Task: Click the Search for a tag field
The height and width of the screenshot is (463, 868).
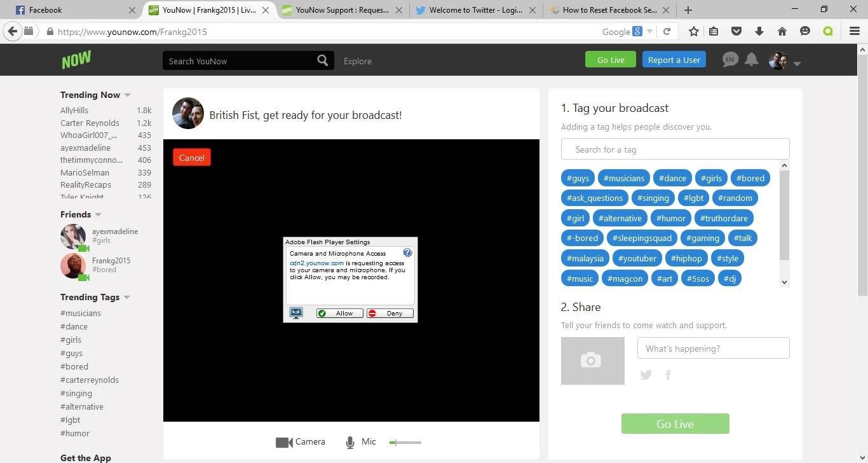Action: point(675,149)
